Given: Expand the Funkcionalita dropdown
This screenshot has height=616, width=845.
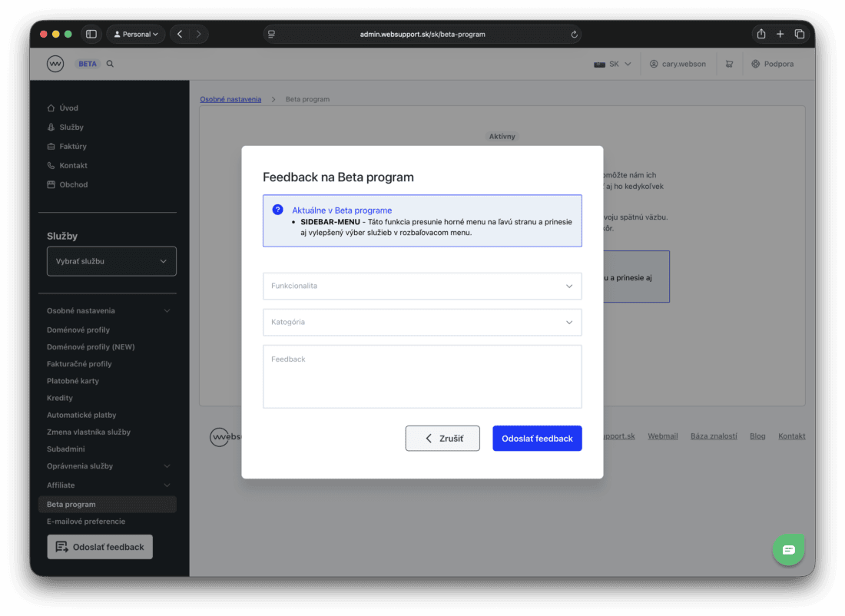Looking at the screenshot, I should (422, 286).
